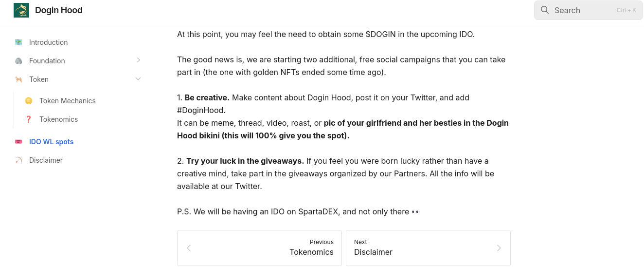Image resolution: width=644 pixels, height=267 pixels.
Task: Go to Previous page Tokenomics card
Action: (259, 248)
